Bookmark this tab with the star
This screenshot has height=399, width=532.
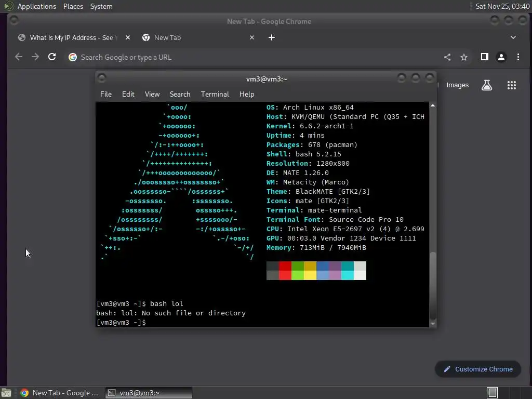coord(464,57)
